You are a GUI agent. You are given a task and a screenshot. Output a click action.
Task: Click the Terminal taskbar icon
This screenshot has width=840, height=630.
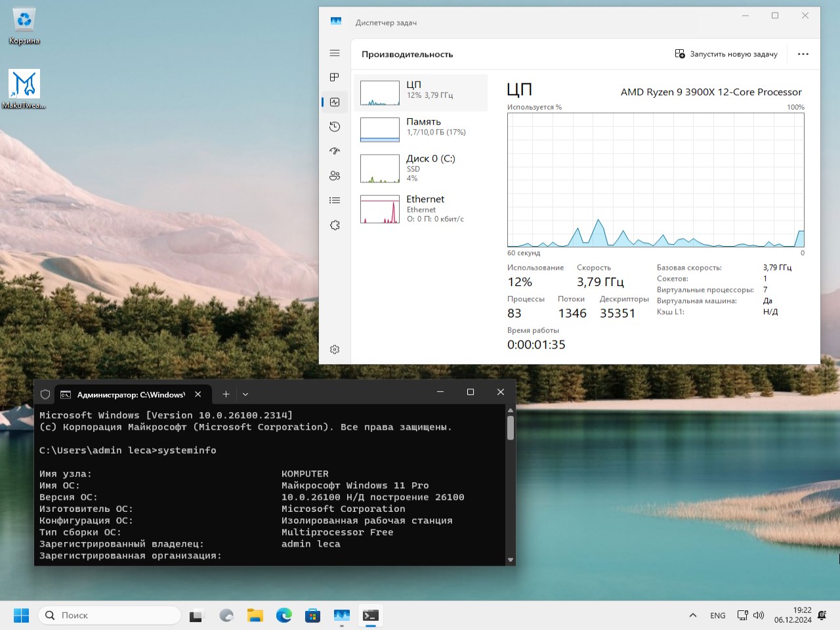tap(371, 616)
